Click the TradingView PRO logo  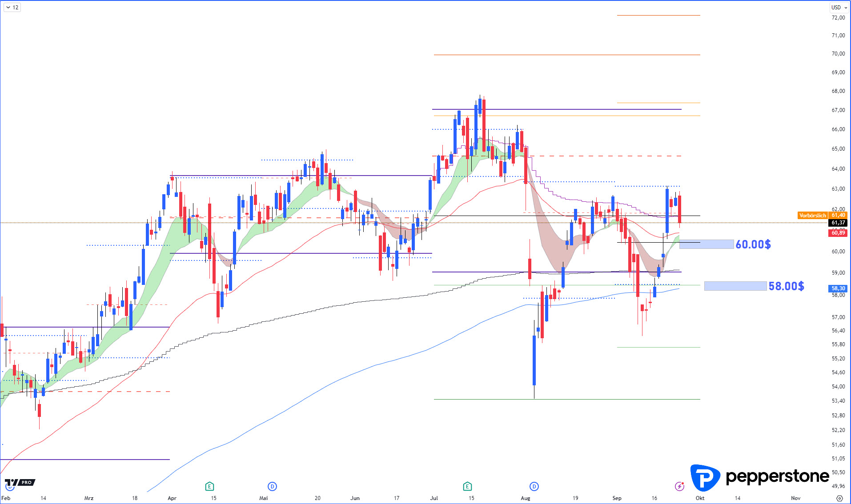tap(20, 483)
